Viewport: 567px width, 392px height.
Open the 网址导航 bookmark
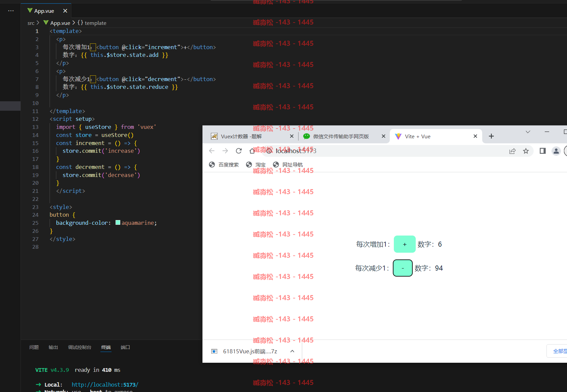pyautogui.click(x=288, y=165)
